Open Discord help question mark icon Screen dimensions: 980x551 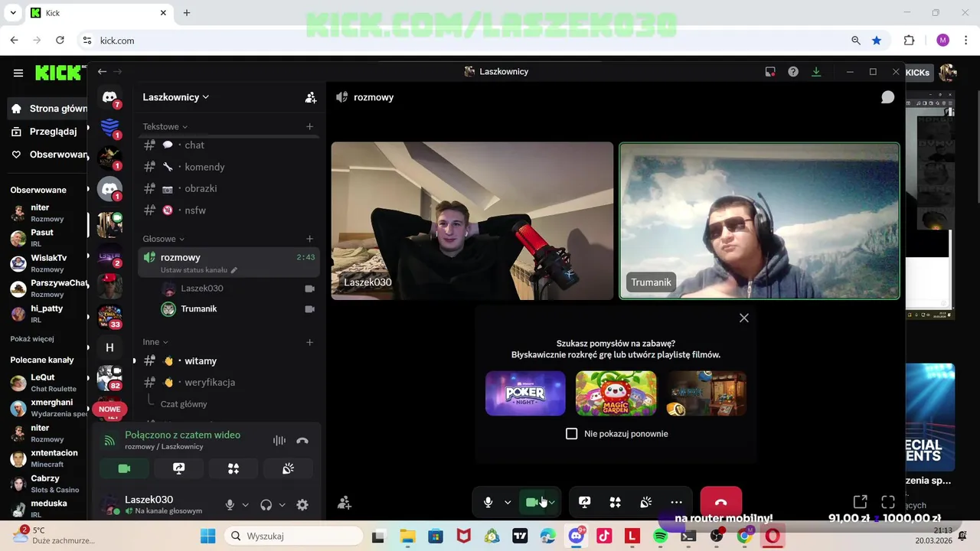[793, 71]
